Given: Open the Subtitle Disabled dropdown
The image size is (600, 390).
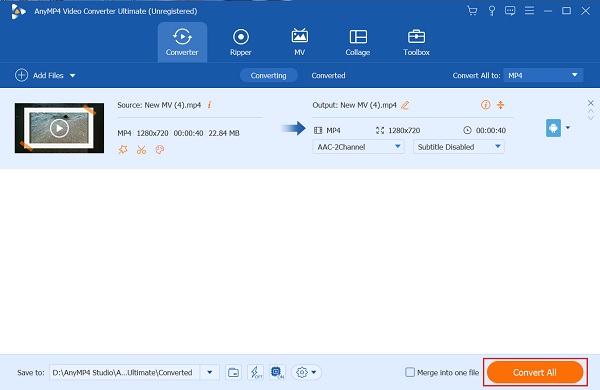Looking at the screenshot, I should (x=459, y=147).
